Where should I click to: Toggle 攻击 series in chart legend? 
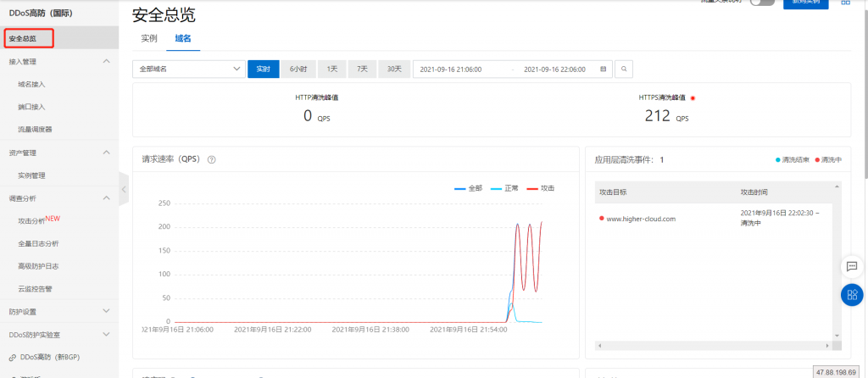(x=540, y=188)
